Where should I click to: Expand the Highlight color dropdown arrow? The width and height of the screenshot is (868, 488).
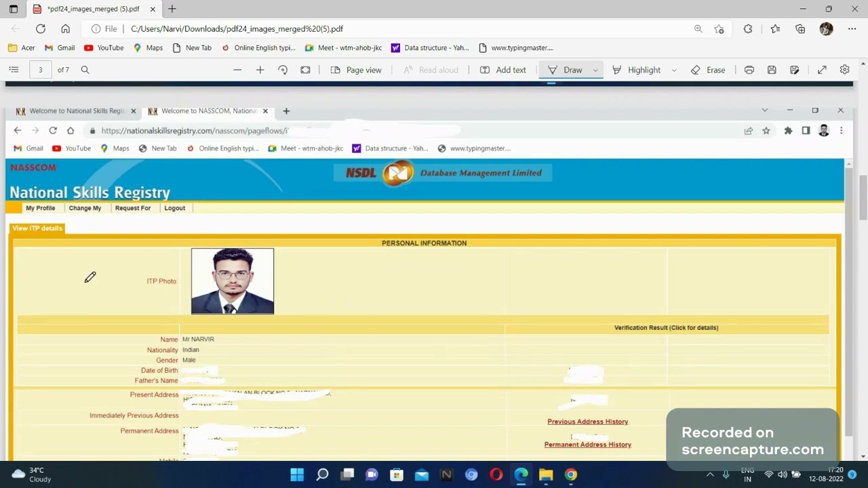[674, 70]
